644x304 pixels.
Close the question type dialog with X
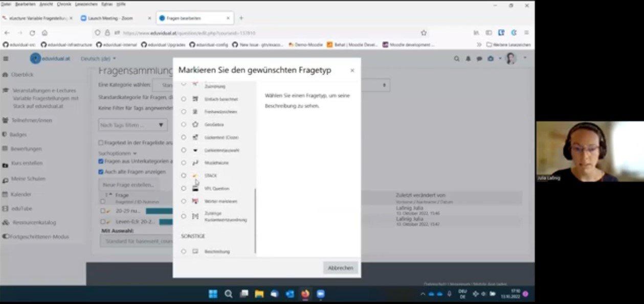pos(352,71)
